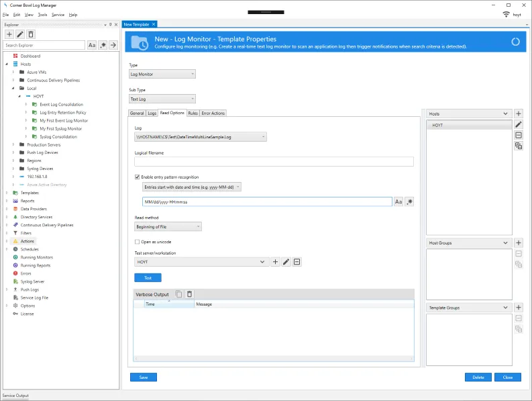This screenshot has width=532, height=401.
Task: Click the Save button
Action: [143, 377]
